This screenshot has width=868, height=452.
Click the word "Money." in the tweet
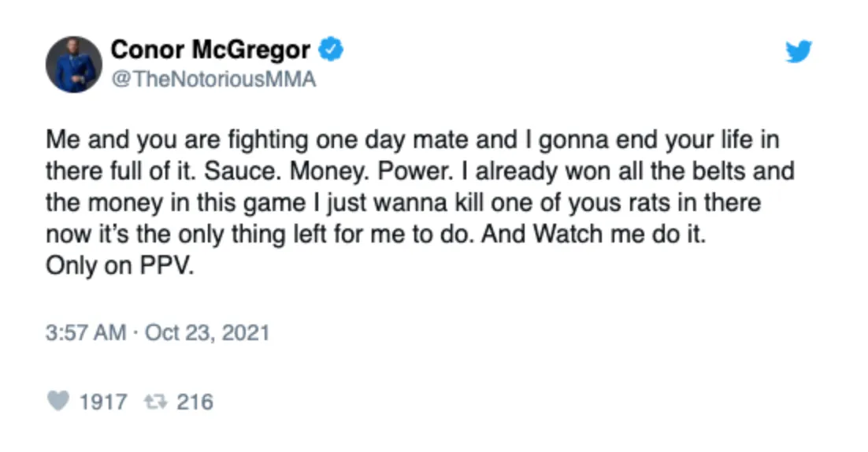point(330,172)
